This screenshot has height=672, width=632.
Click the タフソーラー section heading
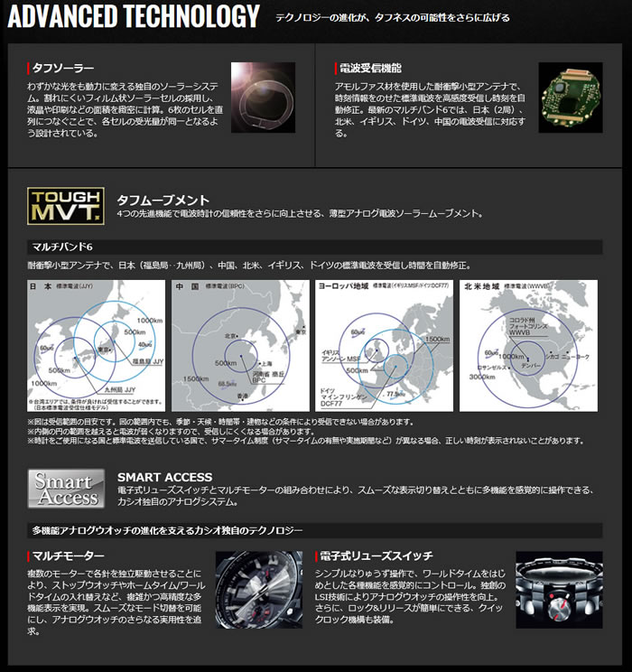(62, 68)
